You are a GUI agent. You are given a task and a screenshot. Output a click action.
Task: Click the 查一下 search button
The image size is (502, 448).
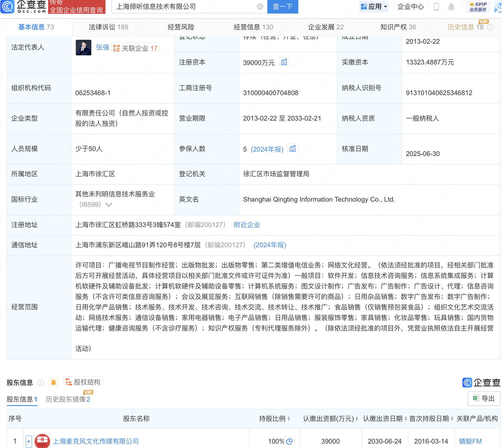coord(283,7)
